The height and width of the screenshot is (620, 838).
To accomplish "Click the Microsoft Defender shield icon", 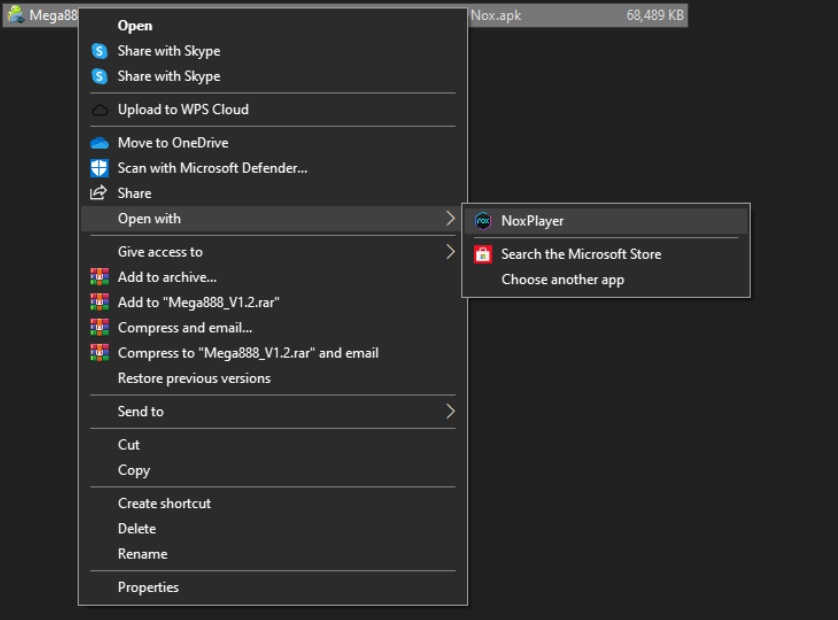I will point(98,167).
